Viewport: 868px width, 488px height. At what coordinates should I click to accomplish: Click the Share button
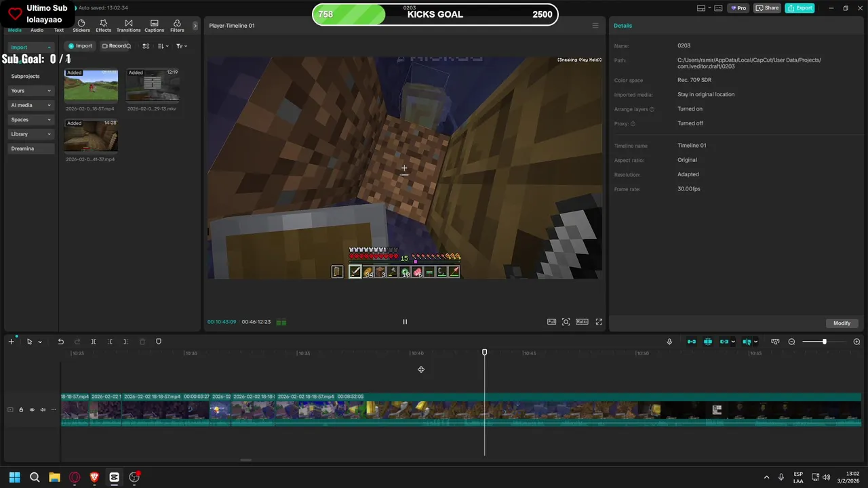[768, 8]
